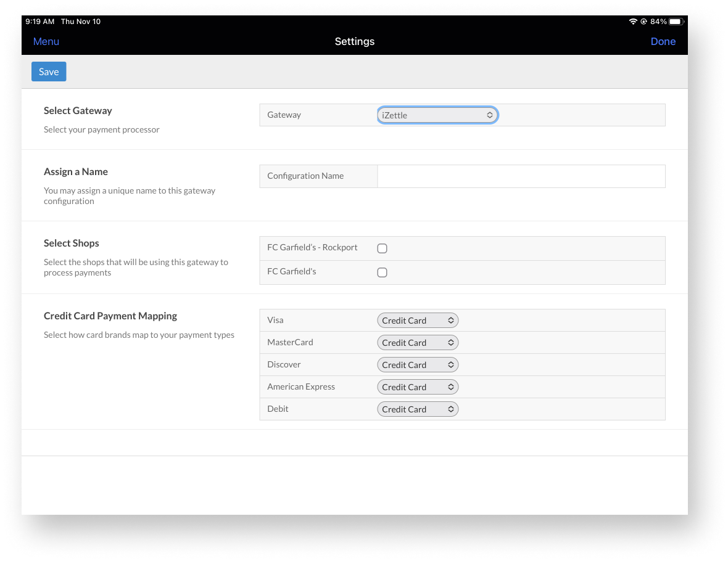Screen dimensions: 728x561
Task: Open the Gateway iZettle dropdown
Action: (437, 115)
